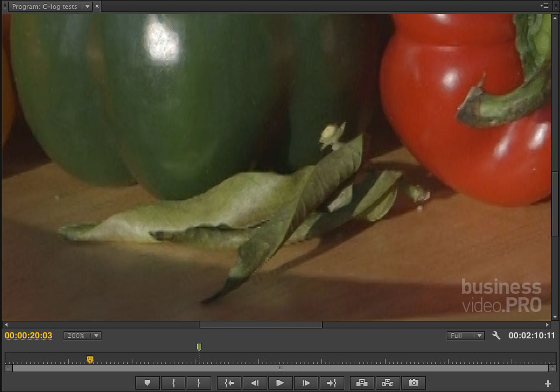The height and width of the screenshot is (392, 560).
Task: Click the Lift button
Action: click(362, 383)
